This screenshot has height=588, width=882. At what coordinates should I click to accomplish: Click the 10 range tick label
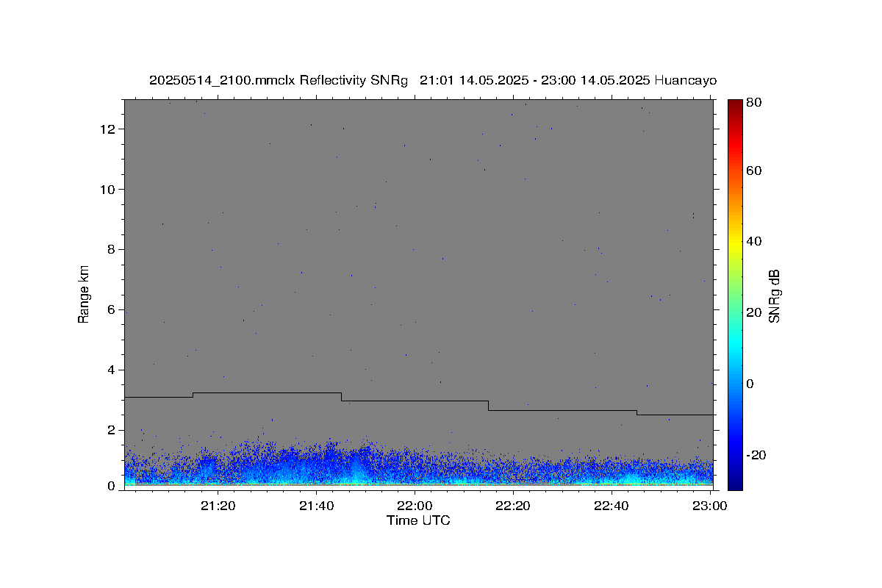110,190
